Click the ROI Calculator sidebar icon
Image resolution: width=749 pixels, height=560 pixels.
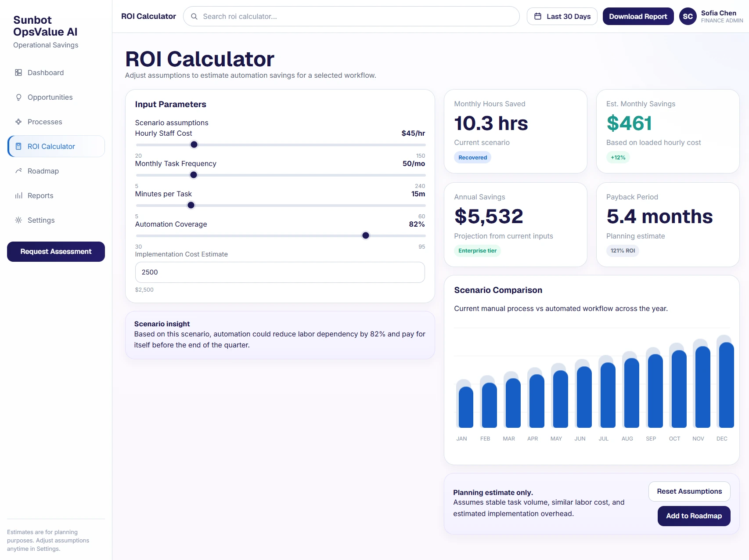18,146
